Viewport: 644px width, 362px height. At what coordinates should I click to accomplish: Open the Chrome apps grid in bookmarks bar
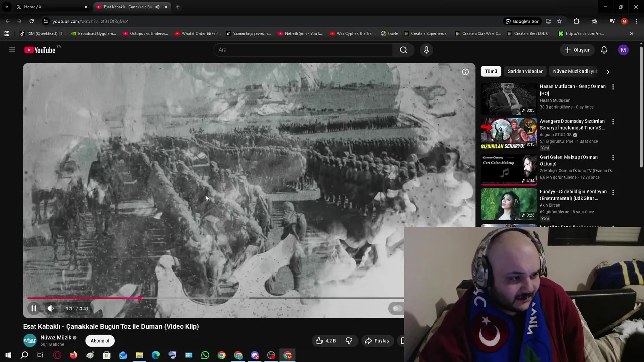point(7,34)
